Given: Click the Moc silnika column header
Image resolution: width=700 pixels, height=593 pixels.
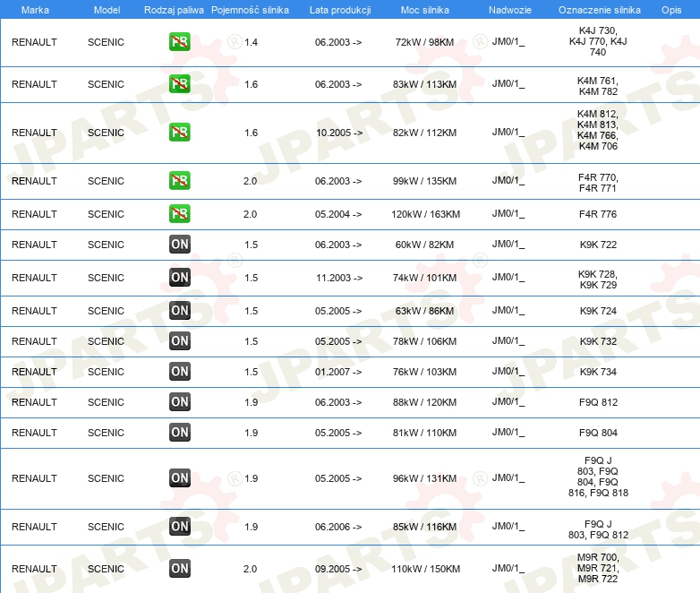Looking at the screenshot, I should coord(424,10).
